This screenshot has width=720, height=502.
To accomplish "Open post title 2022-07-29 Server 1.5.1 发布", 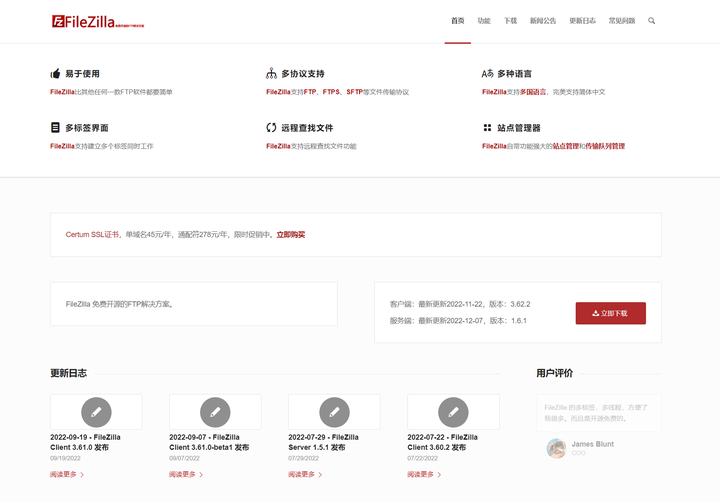I will [x=323, y=442].
